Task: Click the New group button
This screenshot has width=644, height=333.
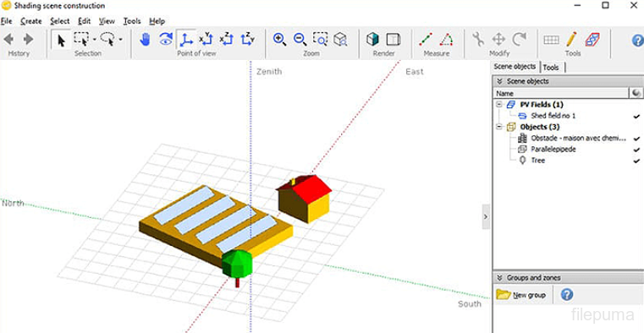Action: click(x=521, y=295)
